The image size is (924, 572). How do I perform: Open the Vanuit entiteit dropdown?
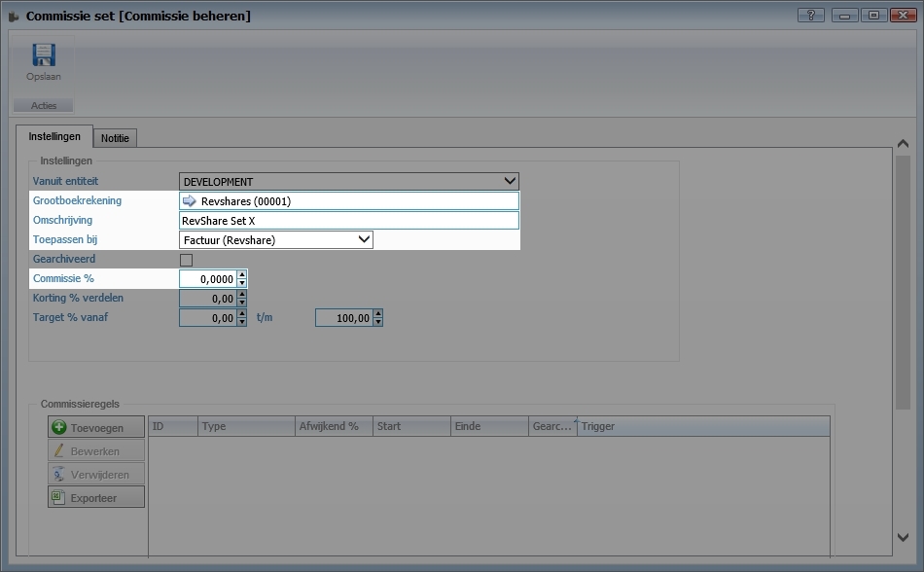coord(509,181)
